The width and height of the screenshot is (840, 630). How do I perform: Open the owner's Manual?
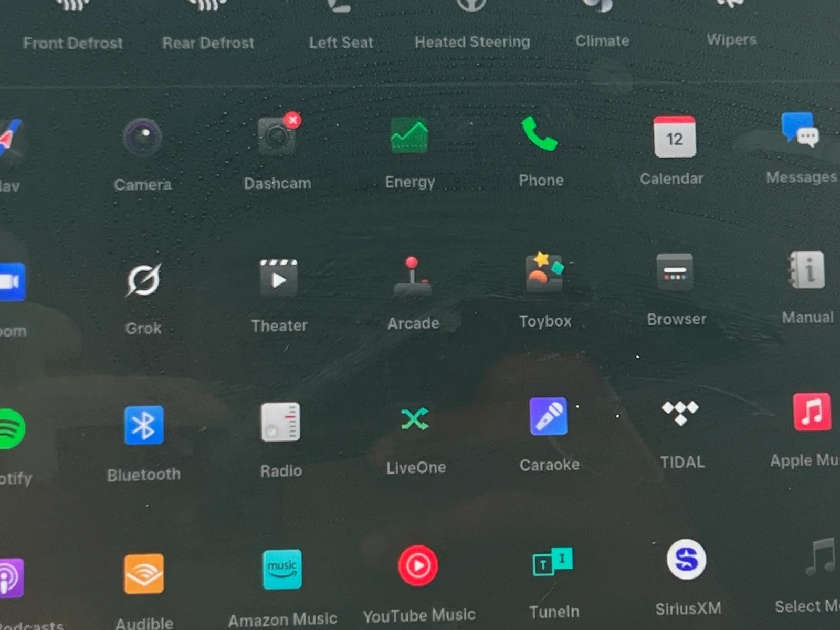[x=807, y=270]
